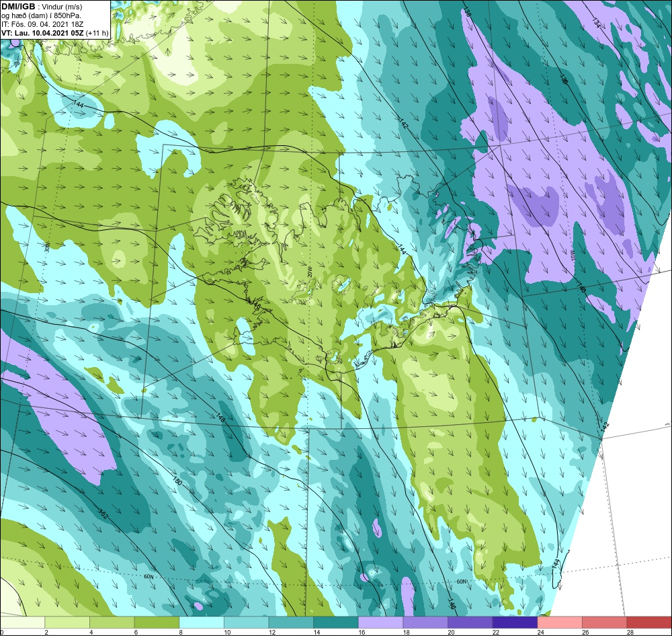672x636 pixels.
Task: Click the legend value label "28"
Action: 631,632
